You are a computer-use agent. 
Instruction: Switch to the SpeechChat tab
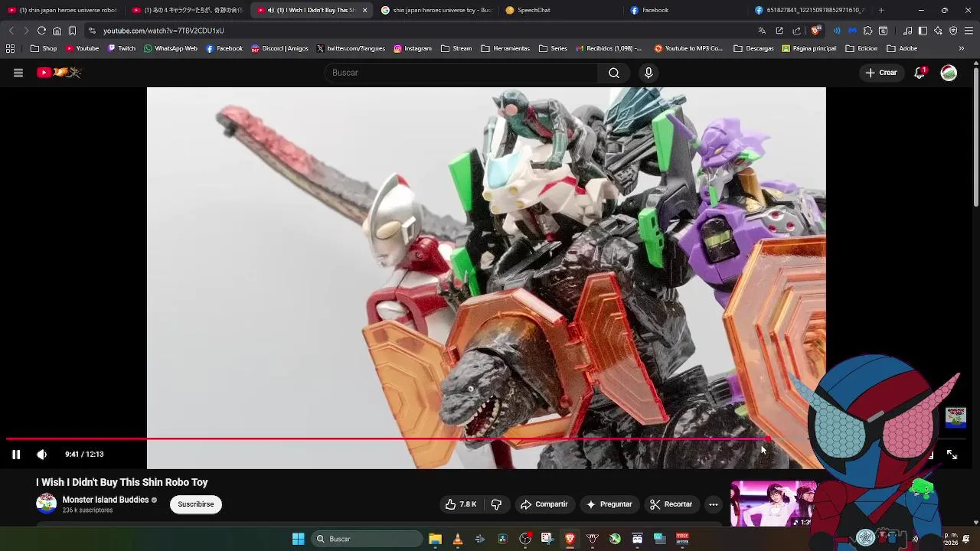(562, 10)
